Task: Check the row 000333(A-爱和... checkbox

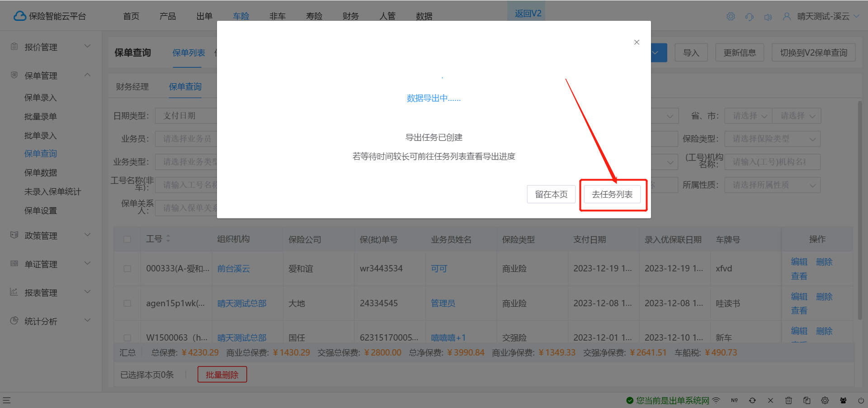Action: (127, 269)
